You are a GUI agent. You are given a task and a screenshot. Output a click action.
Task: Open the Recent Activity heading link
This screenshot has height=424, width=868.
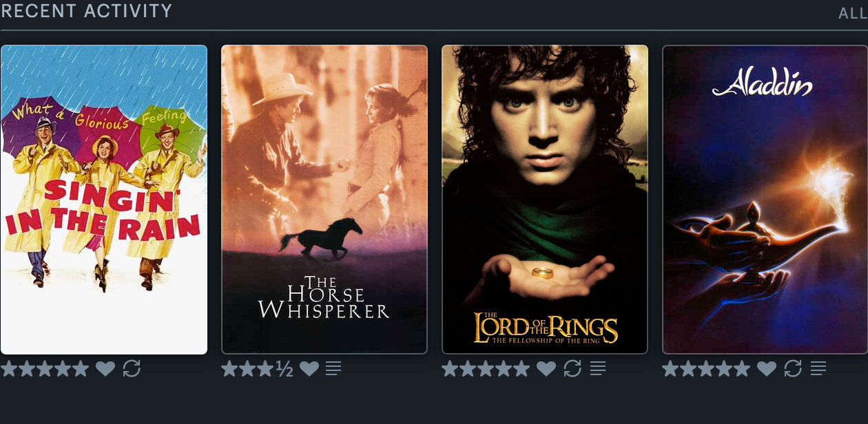[x=86, y=11]
